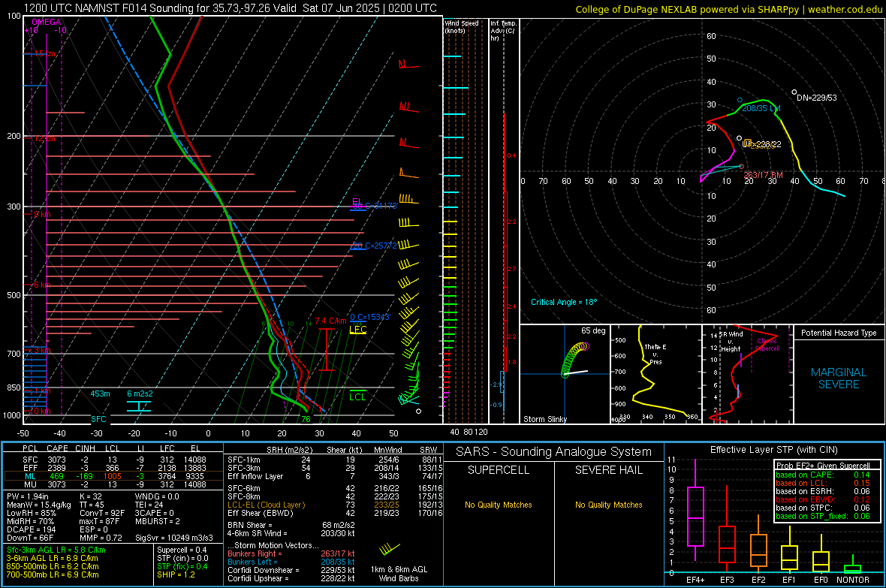The height and width of the screenshot is (588, 886).
Task: Click the OMEGA label on the skew-T
Action: pyautogui.click(x=46, y=22)
